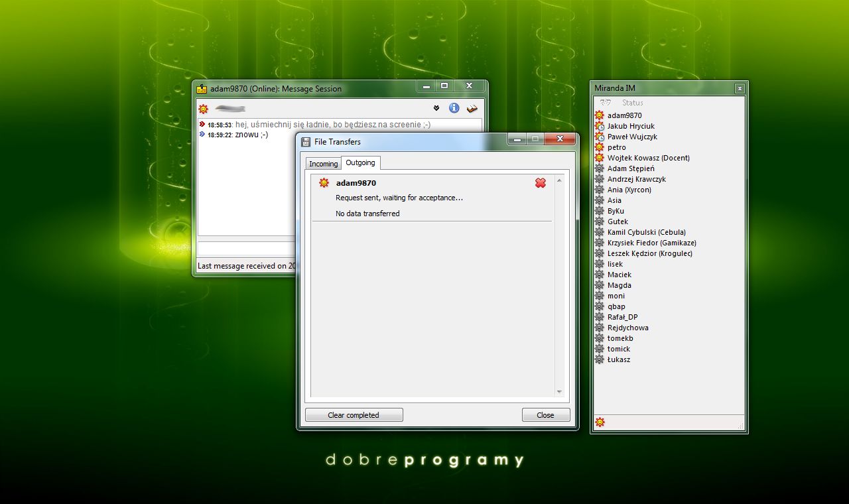Click File Transfers scrollbar down arrow
The height and width of the screenshot is (504, 849).
tap(559, 392)
